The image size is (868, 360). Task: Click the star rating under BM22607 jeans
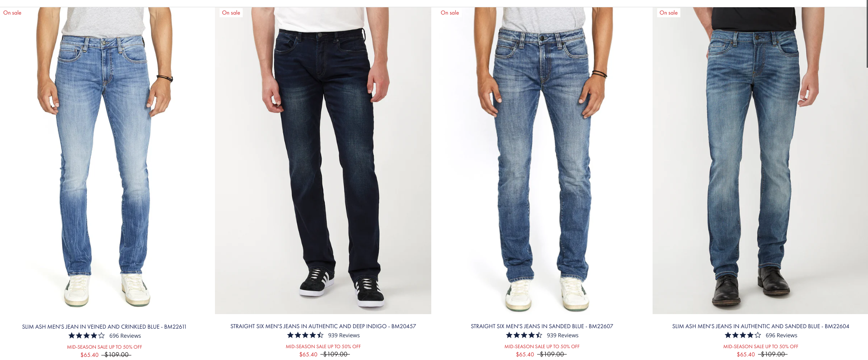[524, 335]
